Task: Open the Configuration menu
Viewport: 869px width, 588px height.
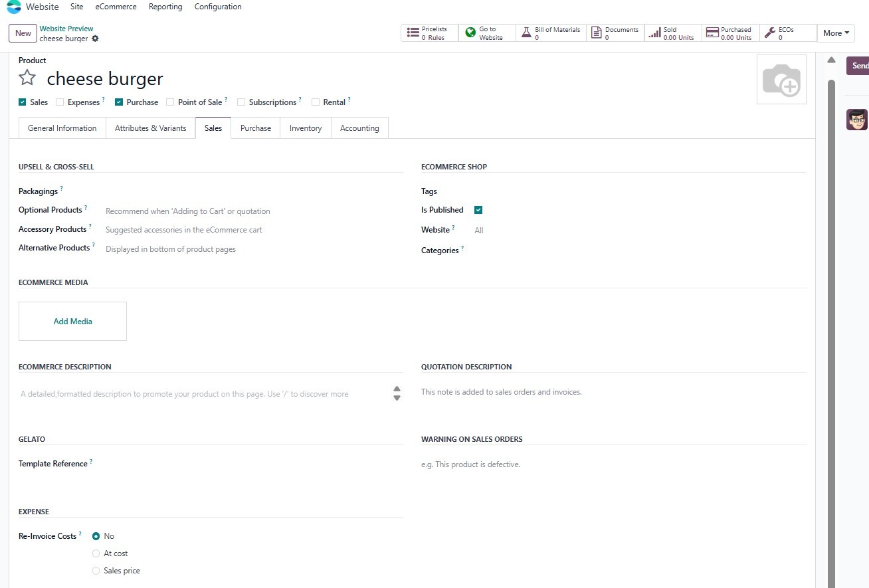Action: 218,7
